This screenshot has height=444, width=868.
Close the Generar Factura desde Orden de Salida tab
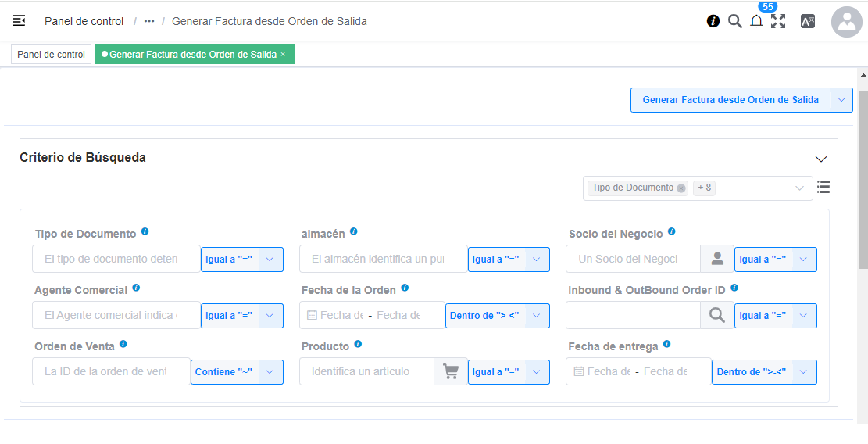[x=283, y=55]
